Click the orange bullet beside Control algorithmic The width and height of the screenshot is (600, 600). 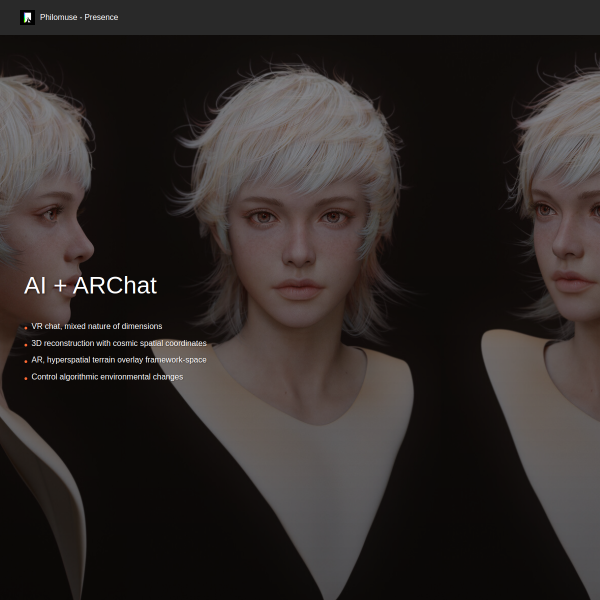pyautogui.click(x=26, y=378)
